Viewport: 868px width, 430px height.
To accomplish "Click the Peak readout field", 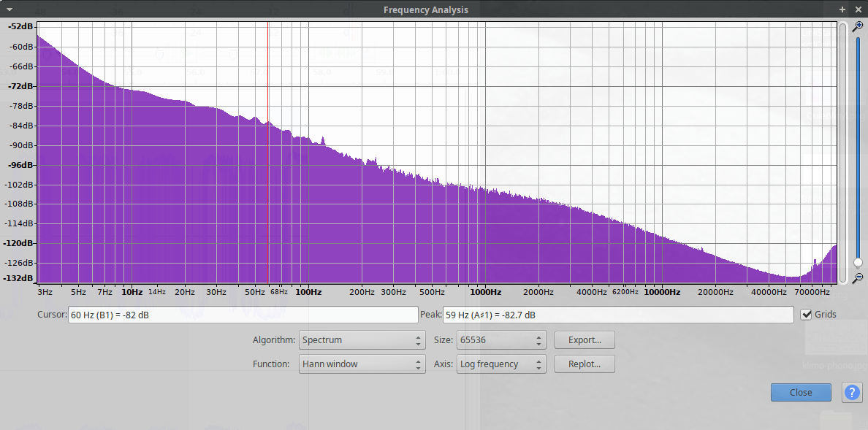I will coord(618,315).
